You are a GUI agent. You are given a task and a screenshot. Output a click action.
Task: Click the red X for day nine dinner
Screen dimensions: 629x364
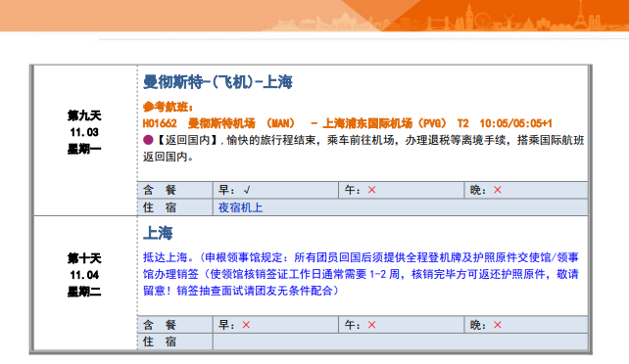498,190
